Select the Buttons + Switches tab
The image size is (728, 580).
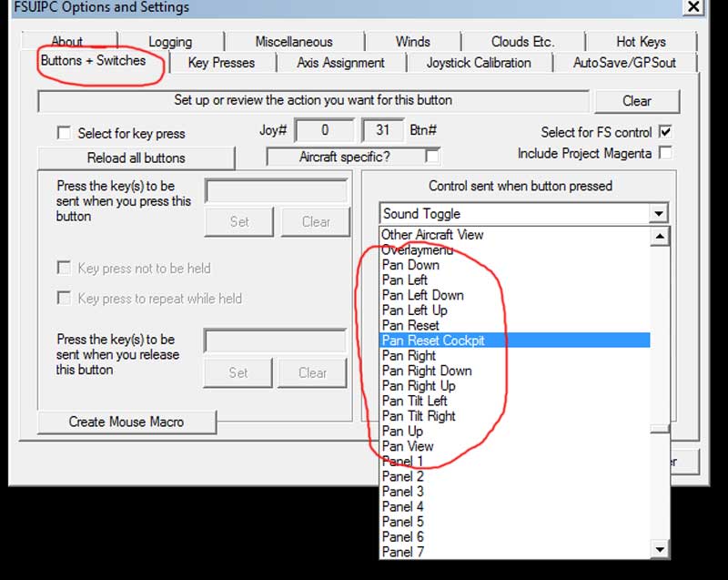[x=94, y=61]
